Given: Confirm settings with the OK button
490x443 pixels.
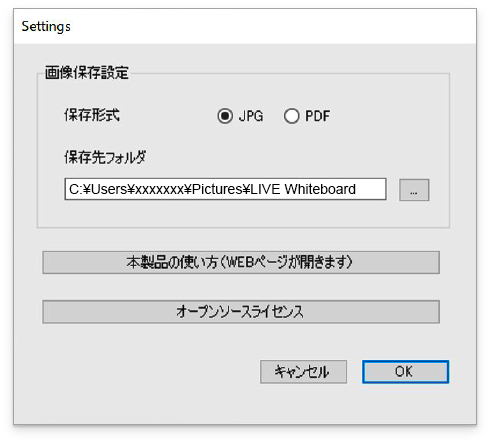Looking at the screenshot, I should (x=405, y=372).
